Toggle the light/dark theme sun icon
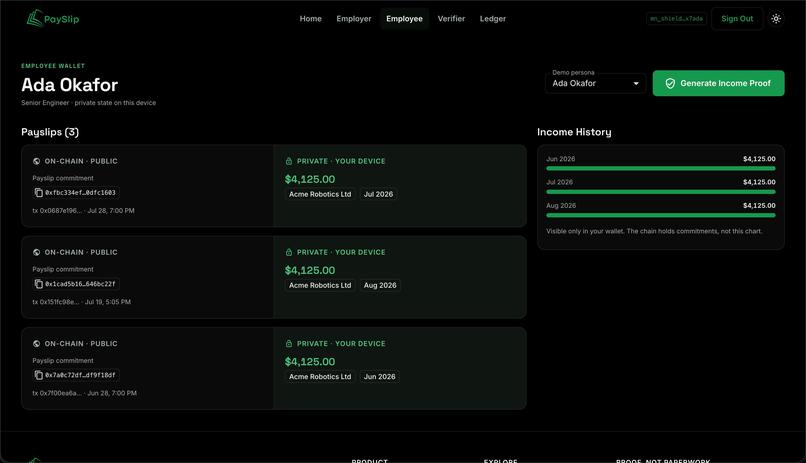Viewport: 806px width, 463px height. point(776,18)
